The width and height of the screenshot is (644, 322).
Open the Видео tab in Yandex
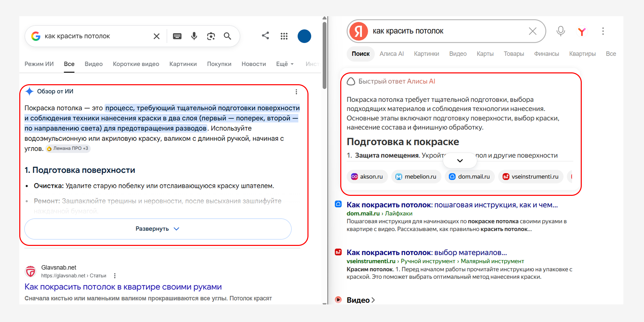pos(458,54)
